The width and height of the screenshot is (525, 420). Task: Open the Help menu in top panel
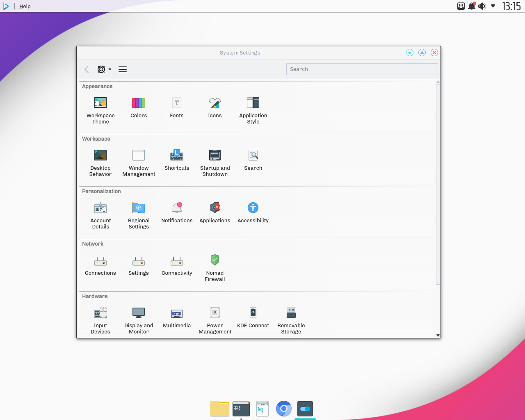(25, 6)
